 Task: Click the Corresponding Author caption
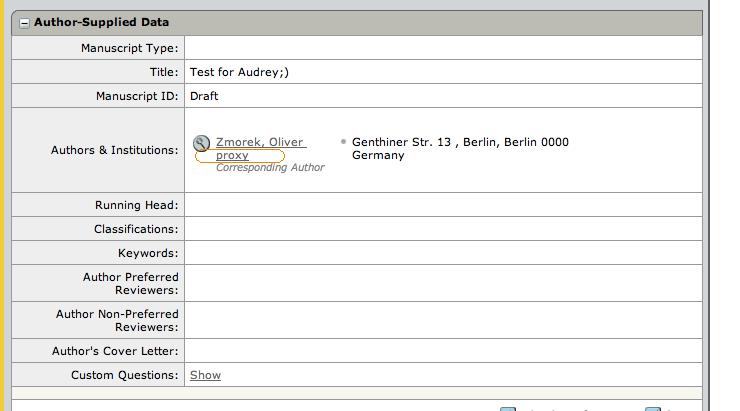pos(270,168)
